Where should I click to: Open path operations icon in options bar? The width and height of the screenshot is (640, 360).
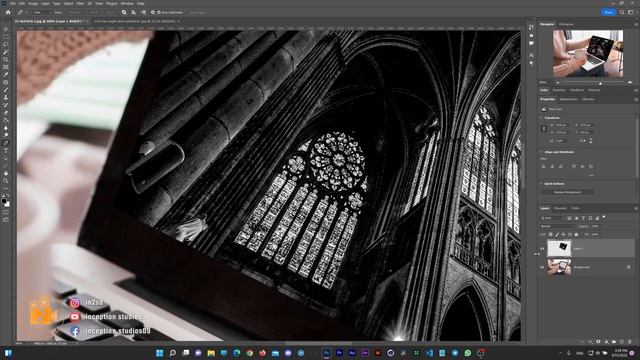[124, 13]
